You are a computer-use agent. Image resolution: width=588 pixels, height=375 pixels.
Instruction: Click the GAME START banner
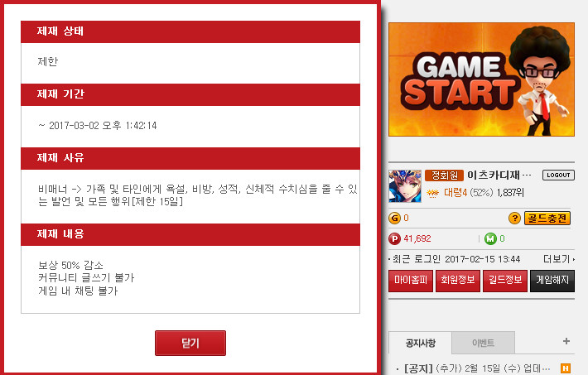tap(481, 79)
